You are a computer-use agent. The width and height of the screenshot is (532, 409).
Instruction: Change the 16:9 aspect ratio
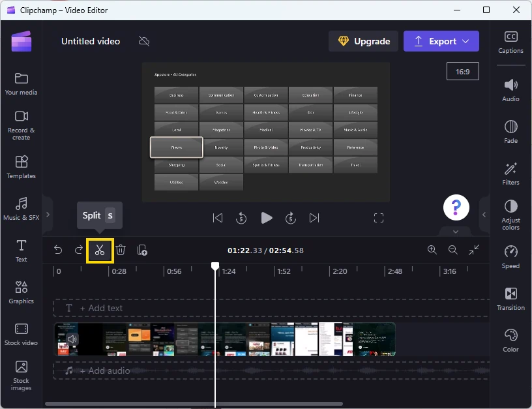[x=463, y=71]
